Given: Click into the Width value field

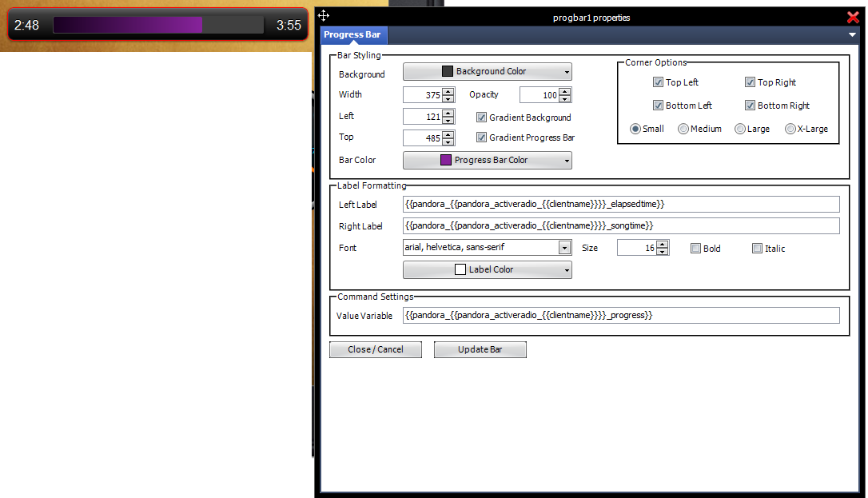Looking at the screenshot, I should click(423, 95).
